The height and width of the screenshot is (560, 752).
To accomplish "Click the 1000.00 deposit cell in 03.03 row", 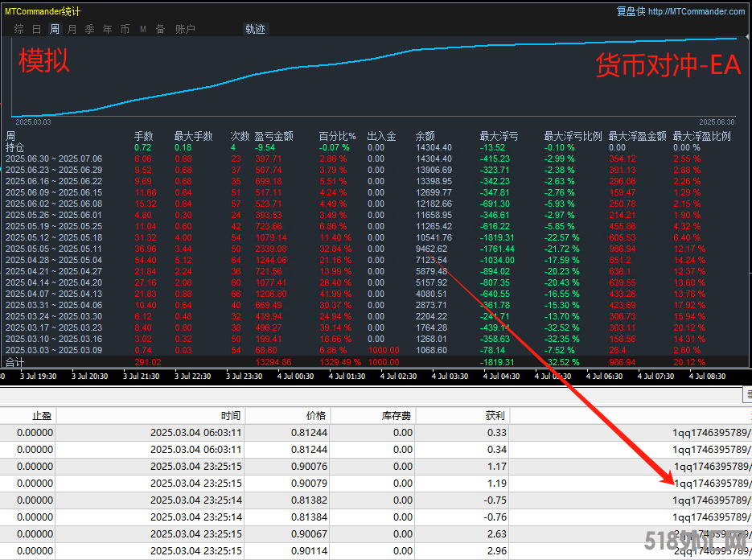I will (x=383, y=350).
